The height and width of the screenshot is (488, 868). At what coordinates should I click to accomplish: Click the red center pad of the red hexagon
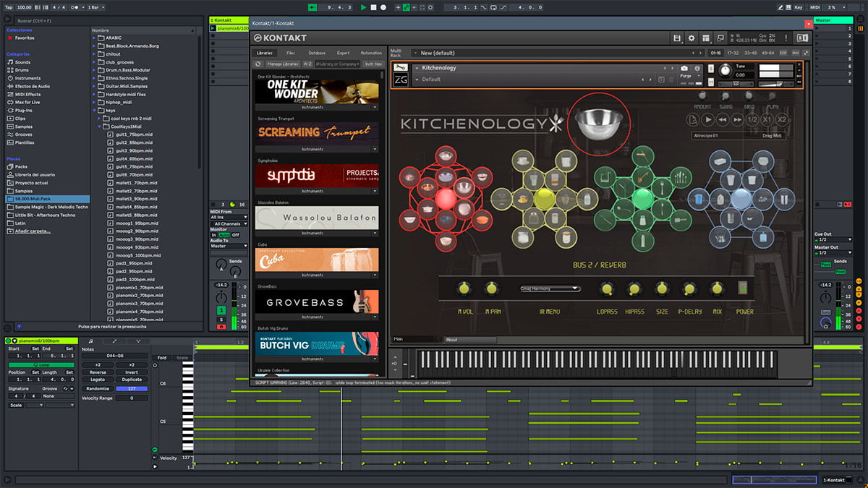click(x=446, y=198)
